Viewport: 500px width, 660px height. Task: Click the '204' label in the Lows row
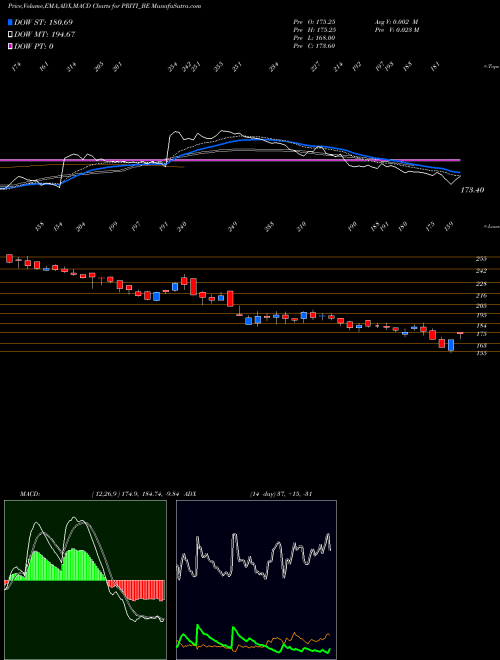(80, 227)
